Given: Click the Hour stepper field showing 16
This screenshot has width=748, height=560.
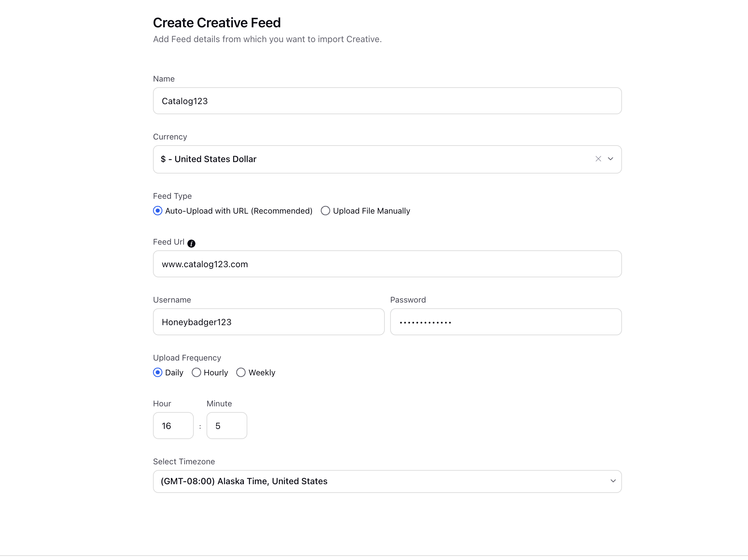Looking at the screenshot, I should click(x=173, y=425).
